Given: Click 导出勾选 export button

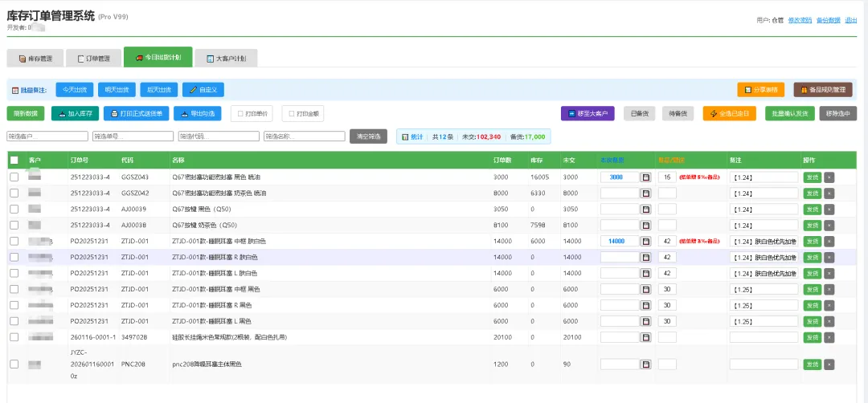Looking at the screenshot, I should (x=198, y=114).
